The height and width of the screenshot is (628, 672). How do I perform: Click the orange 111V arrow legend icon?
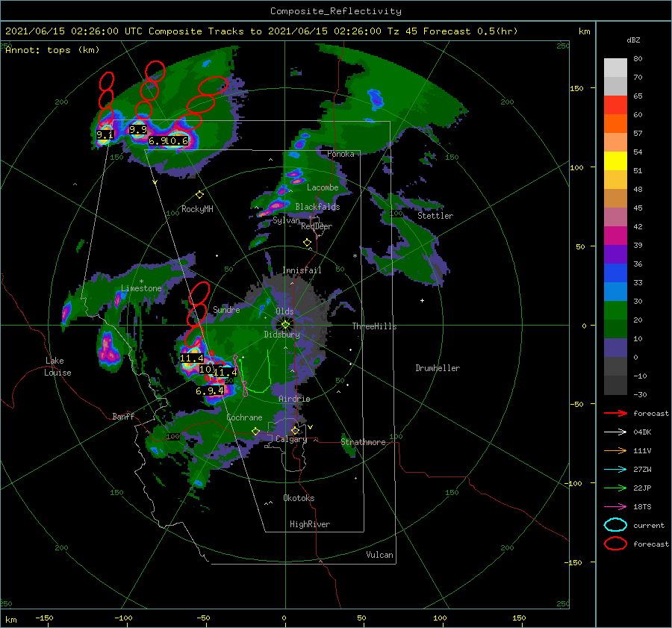pyautogui.click(x=615, y=450)
